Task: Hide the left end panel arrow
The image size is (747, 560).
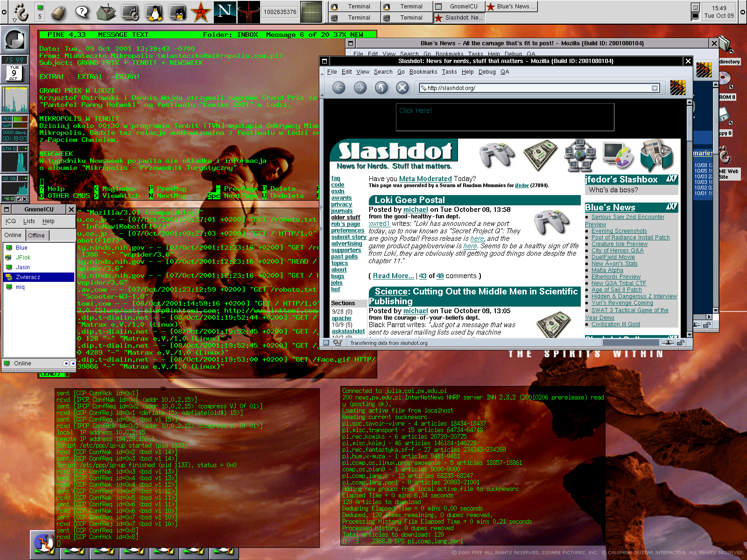Action: click(x=4, y=12)
